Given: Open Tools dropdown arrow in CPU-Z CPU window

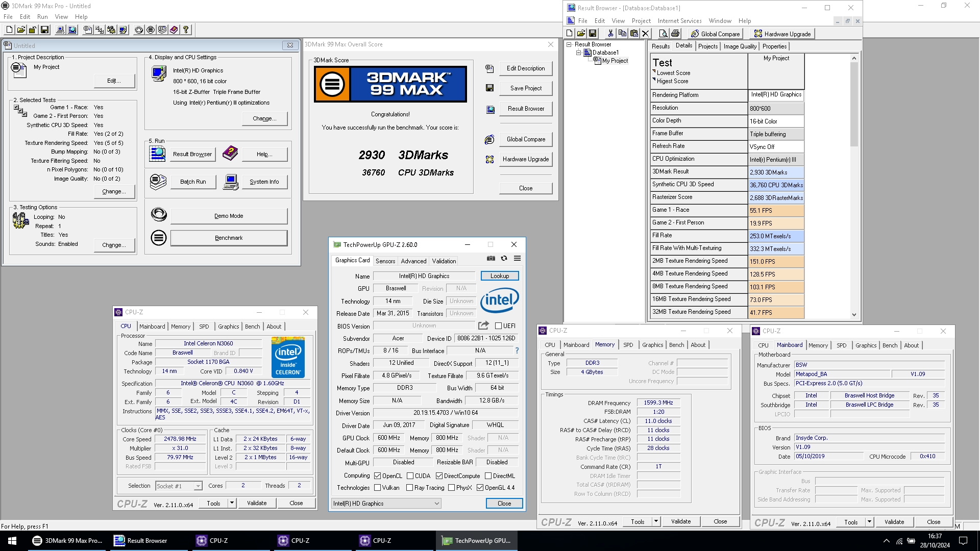Looking at the screenshot, I should click(232, 503).
